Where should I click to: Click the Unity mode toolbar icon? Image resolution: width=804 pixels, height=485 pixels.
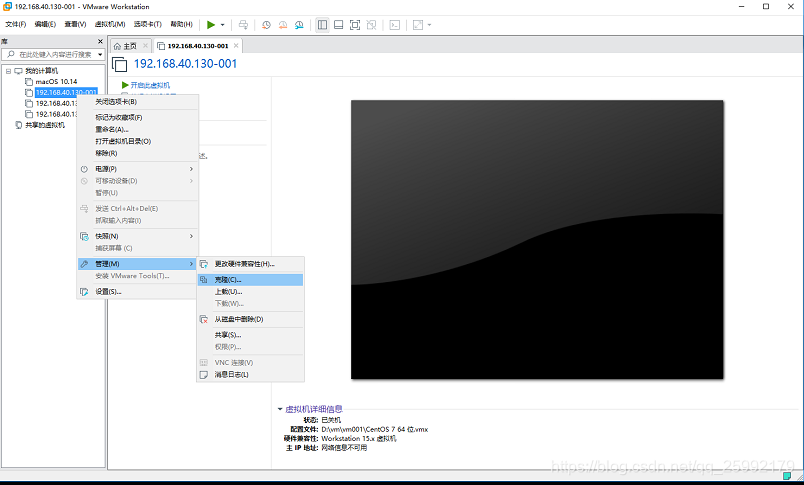(x=371, y=25)
